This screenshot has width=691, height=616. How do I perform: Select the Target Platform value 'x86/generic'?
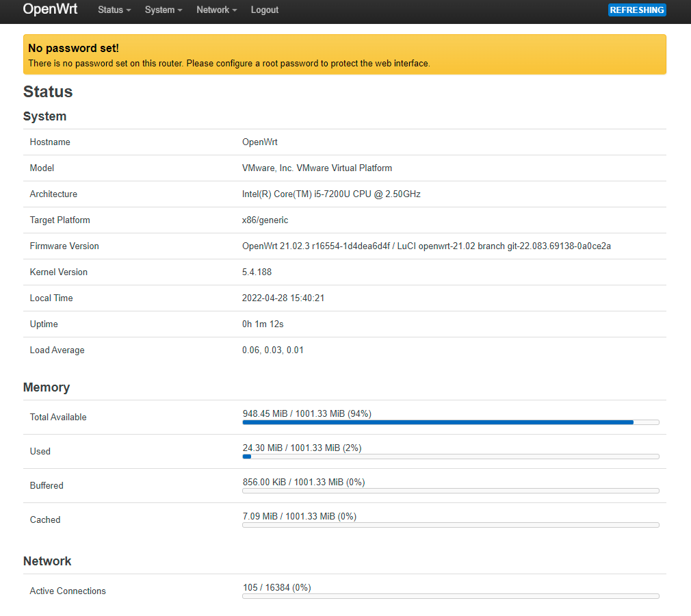(x=265, y=220)
